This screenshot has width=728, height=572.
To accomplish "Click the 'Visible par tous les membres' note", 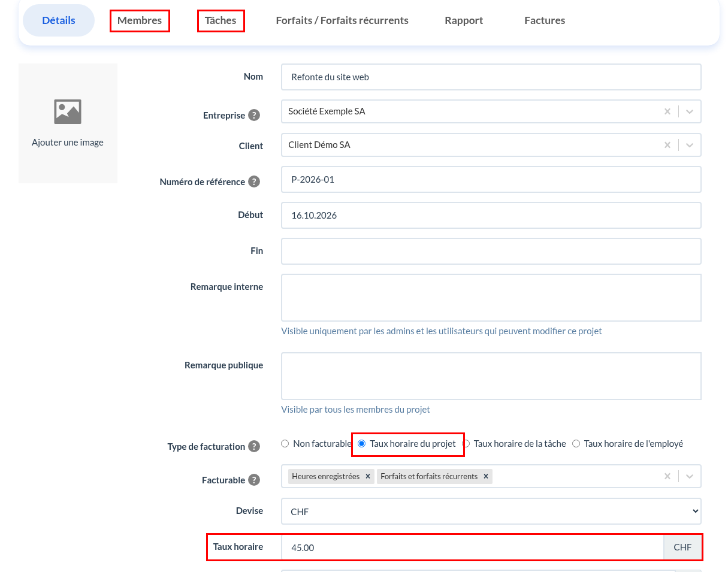I will pos(356,410).
